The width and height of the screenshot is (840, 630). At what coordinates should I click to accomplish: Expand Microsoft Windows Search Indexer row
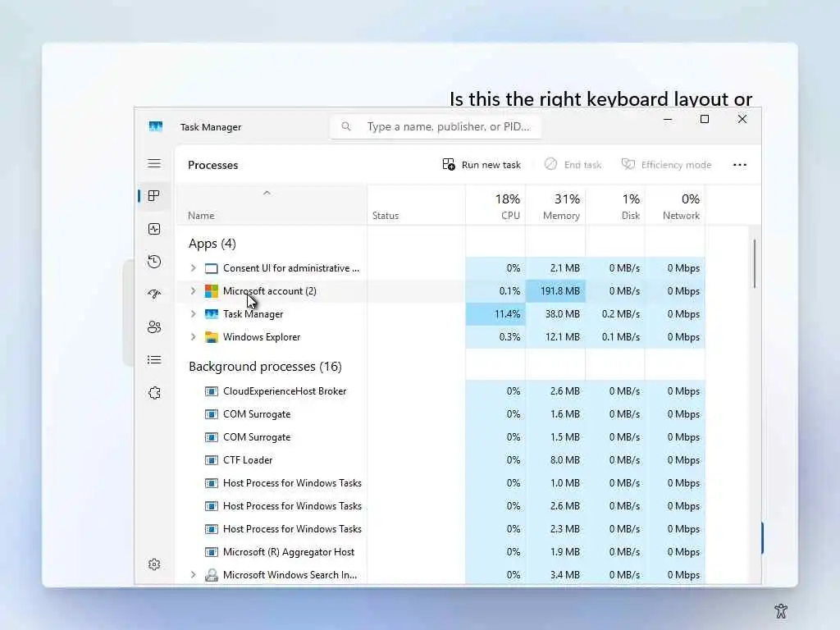[194, 575]
